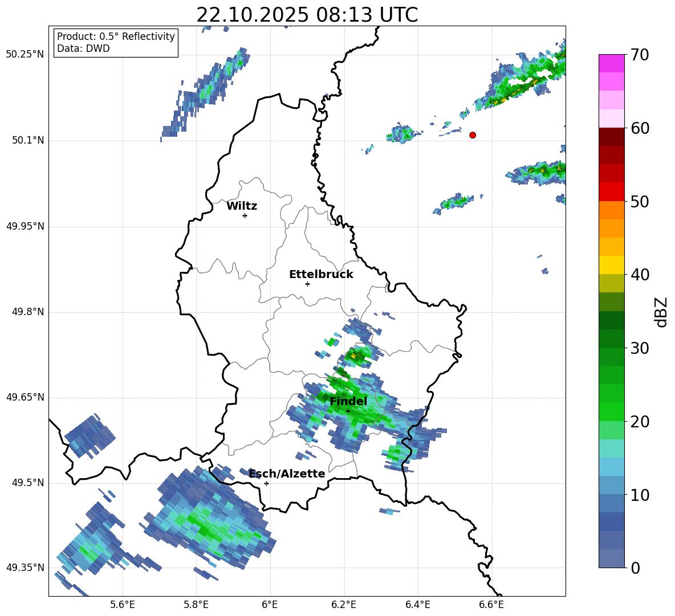
Task: Click the 50.25°N latitude label
Action: click(x=25, y=55)
